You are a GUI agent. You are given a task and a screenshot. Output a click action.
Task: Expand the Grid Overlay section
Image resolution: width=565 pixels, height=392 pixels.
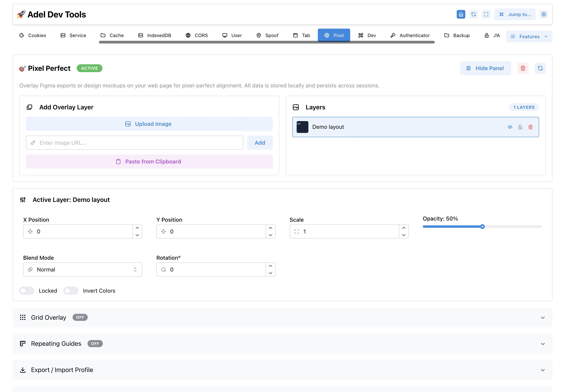[282, 317]
